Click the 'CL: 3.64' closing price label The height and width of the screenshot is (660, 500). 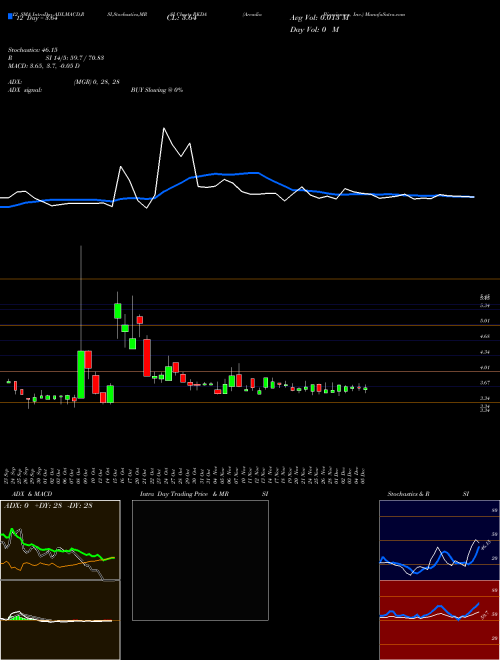182,18
